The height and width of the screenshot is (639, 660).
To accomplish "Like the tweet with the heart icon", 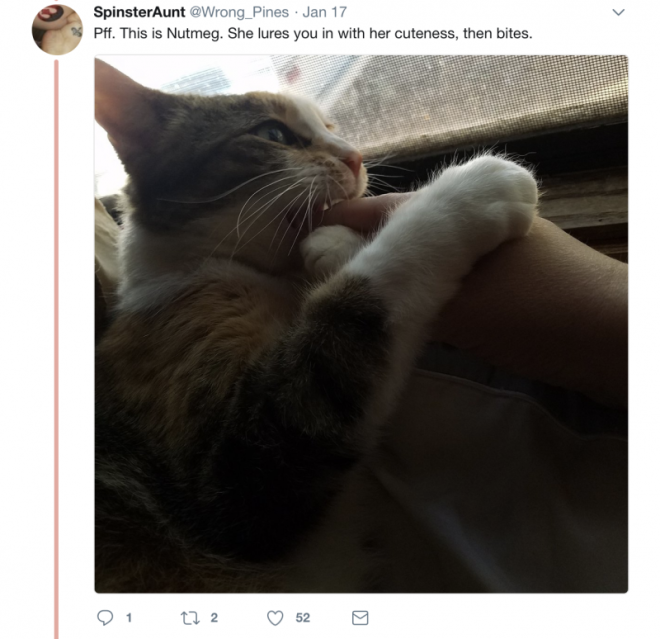I will [275, 618].
